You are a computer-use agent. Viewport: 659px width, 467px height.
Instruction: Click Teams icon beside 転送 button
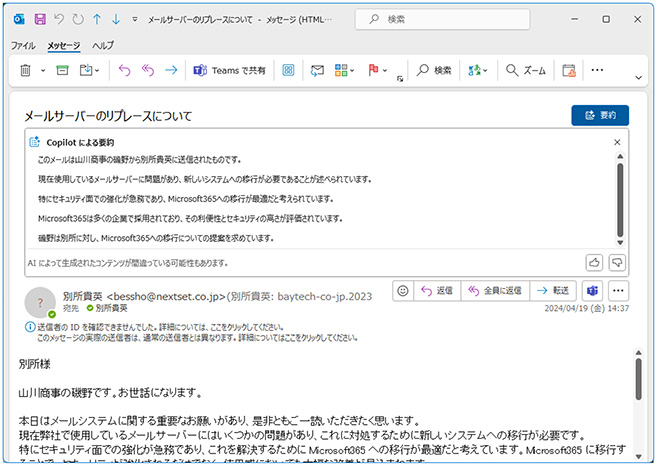(592, 290)
